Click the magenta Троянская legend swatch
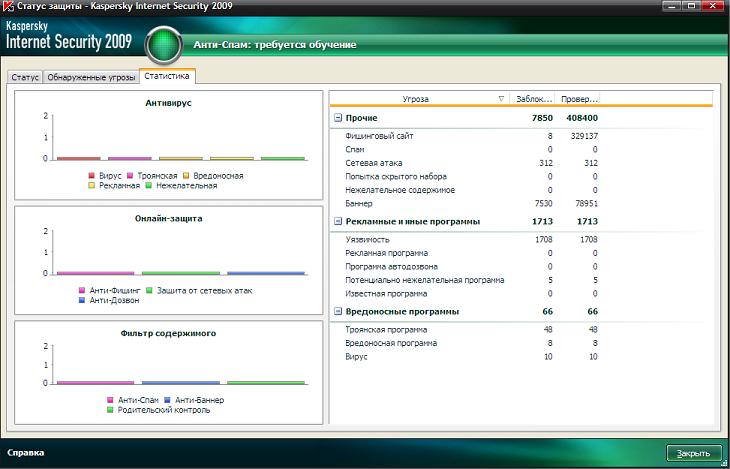The width and height of the screenshot is (730, 469). pyautogui.click(x=130, y=176)
